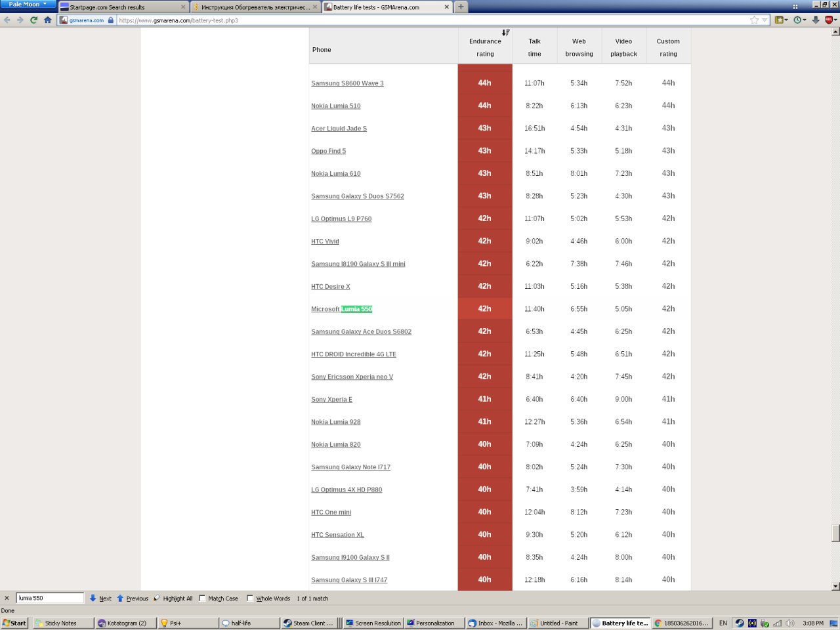This screenshot has width=840, height=630.
Task: Open the Oppo Find 5 link
Action: pyautogui.click(x=328, y=151)
